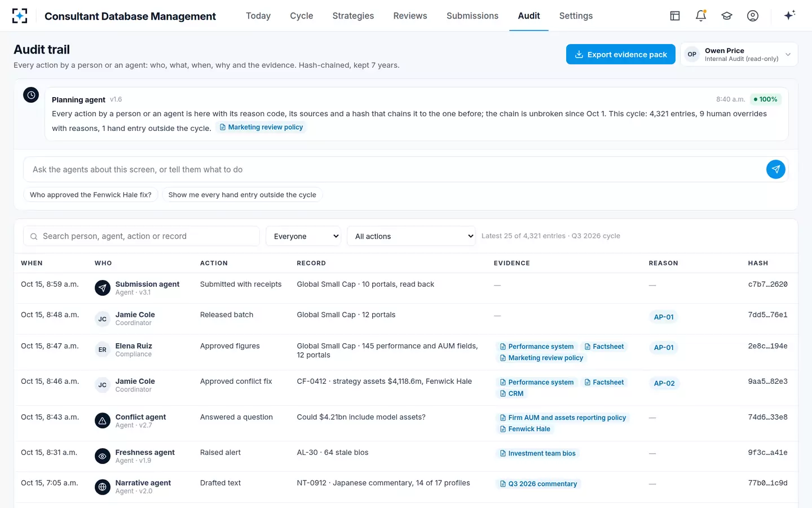Click Export evidence pack button
The height and width of the screenshot is (508, 812).
621,54
